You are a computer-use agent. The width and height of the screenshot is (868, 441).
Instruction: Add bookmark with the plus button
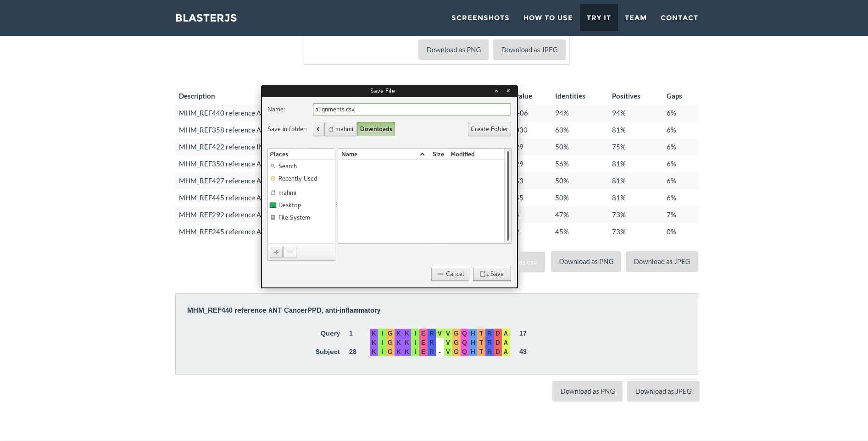coord(276,252)
